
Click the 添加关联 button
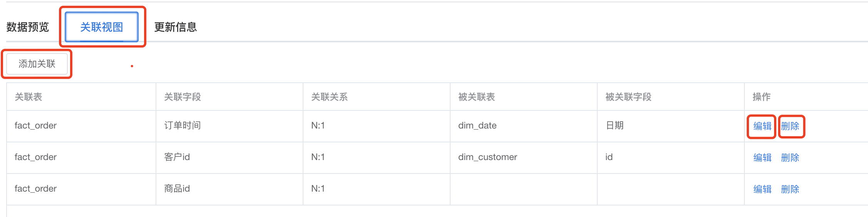(37, 64)
